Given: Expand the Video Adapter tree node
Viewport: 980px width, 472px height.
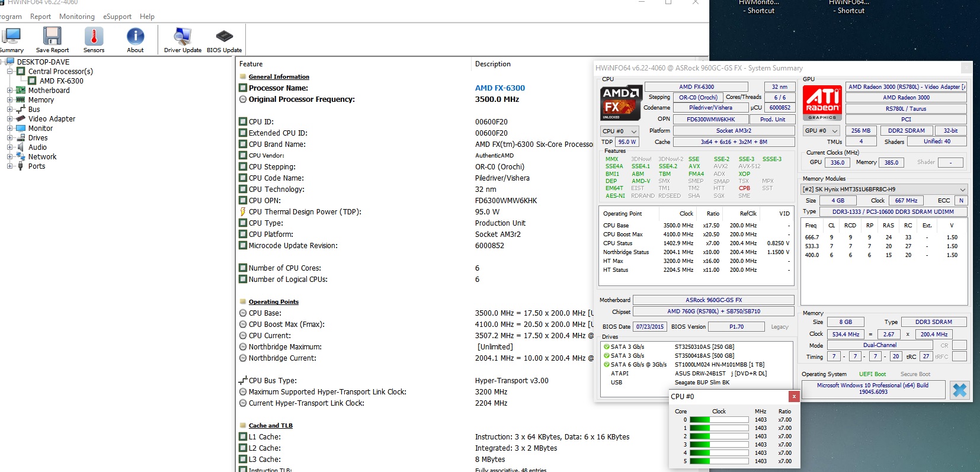Looking at the screenshot, I should pos(9,119).
